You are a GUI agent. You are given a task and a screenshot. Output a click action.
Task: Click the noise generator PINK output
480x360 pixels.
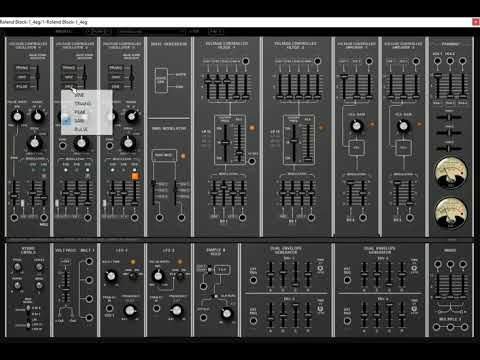click(x=179, y=87)
